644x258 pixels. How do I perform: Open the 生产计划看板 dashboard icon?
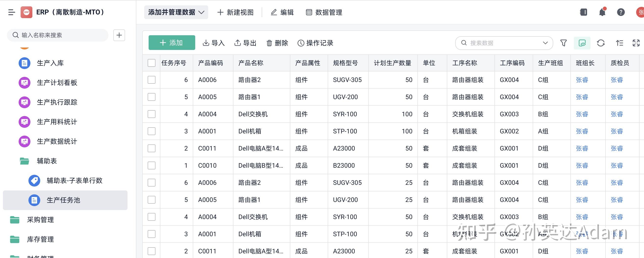[25, 82]
